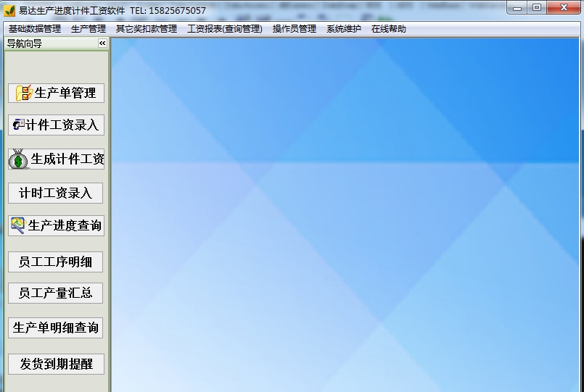The width and height of the screenshot is (584, 392).
Task: Click the 生产单管理 button
Action: coord(57,93)
